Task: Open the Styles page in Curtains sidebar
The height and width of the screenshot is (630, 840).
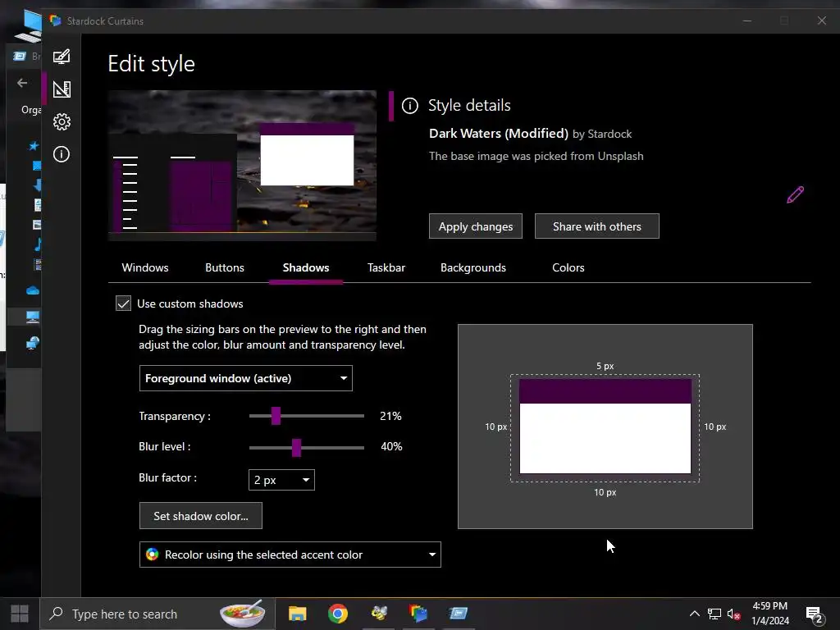Action: pyautogui.click(x=62, y=57)
